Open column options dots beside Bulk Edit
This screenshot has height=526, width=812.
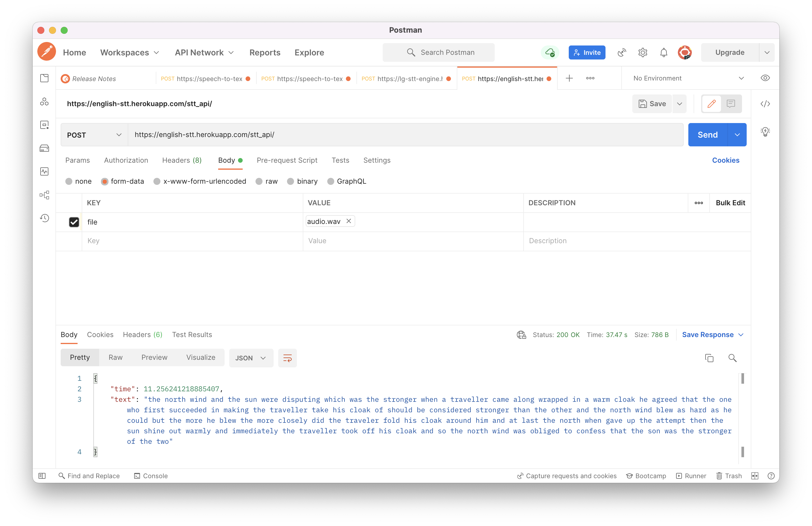tap(699, 203)
